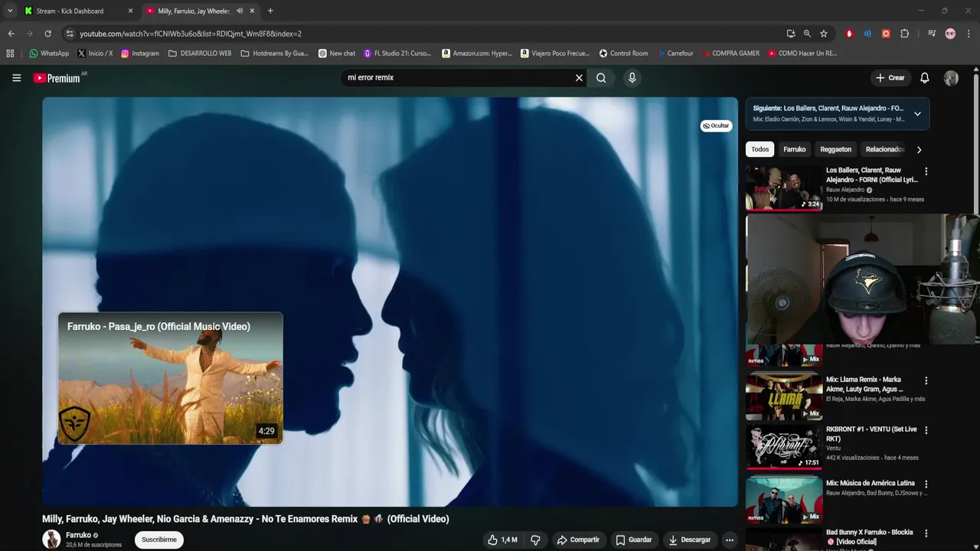Bookmark this page with star
Image resolution: width=980 pixels, height=551 pixels.
824,34
